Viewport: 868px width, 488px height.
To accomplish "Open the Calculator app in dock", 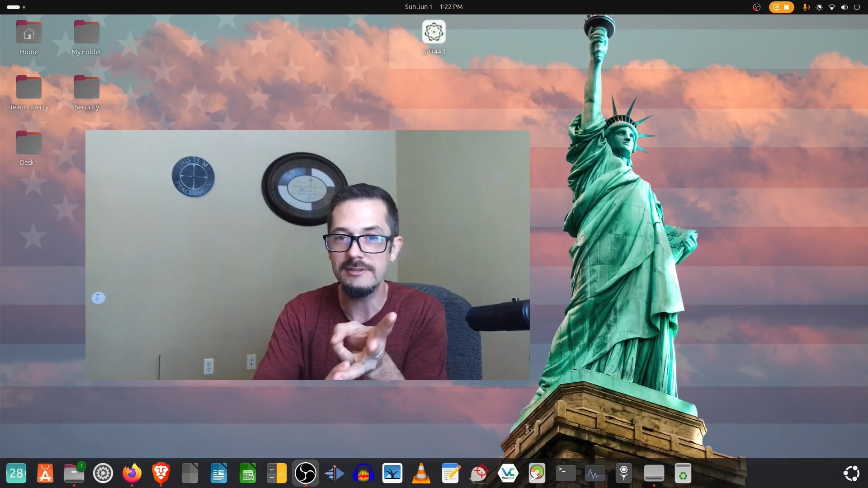I will [276, 474].
